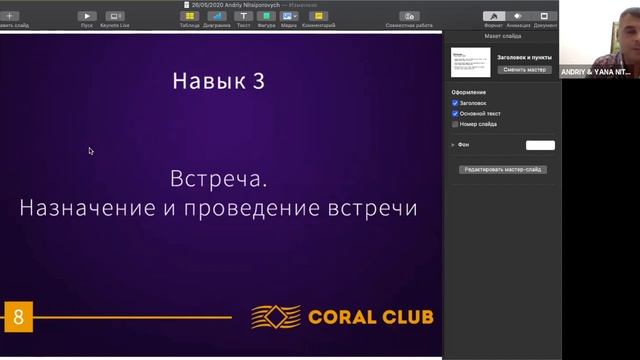
Task: Click the Макет слайда panel heading
Action: pos(502,36)
